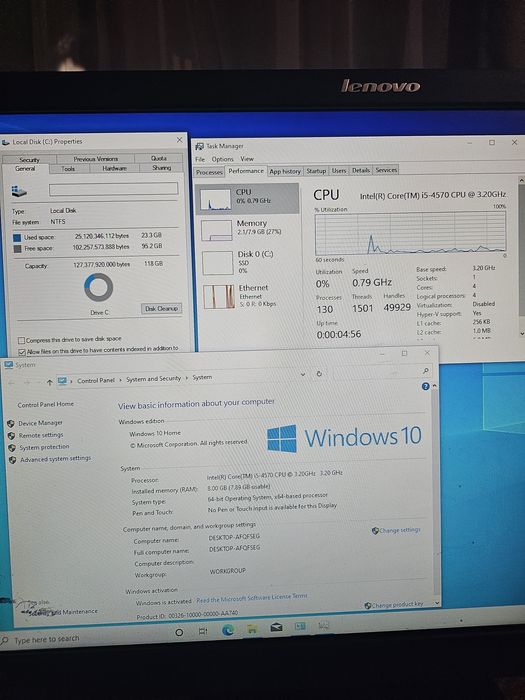Open Quota tab in Disk Properties

158,158
